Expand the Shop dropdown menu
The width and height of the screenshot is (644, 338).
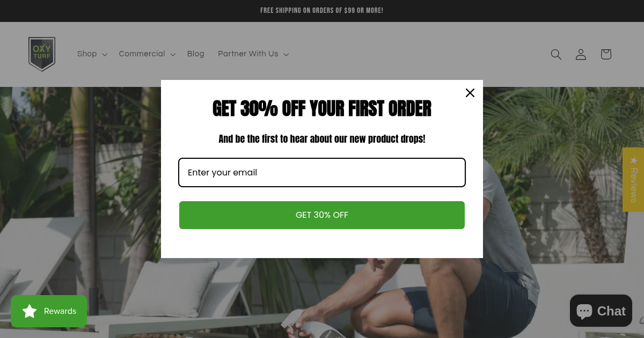point(92,54)
